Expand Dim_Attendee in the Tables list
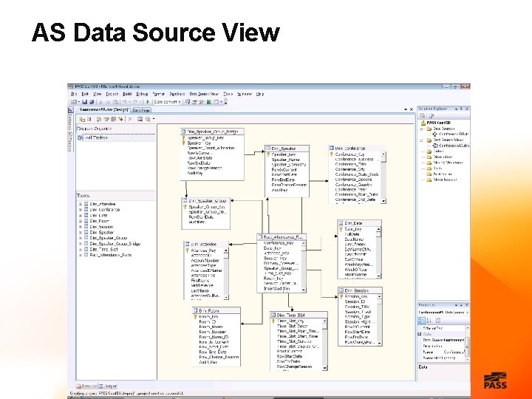532x399 pixels. [81, 204]
